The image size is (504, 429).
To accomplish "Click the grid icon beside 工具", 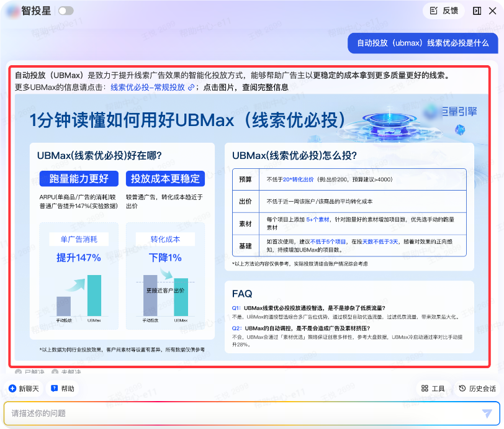I will click(x=425, y=389).
